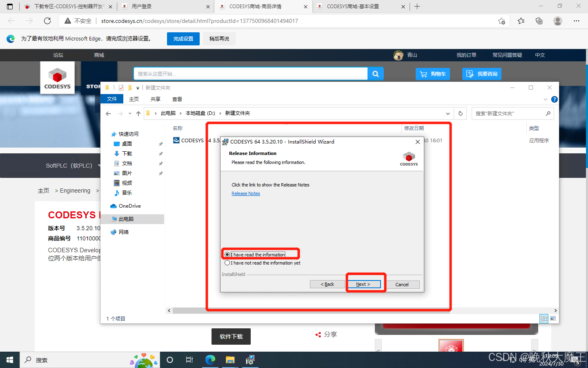Cancel the CODESYS installation wizard
The width and height of the screenshot is (588, 368).
pyautogui.click(x=402, y=284)
